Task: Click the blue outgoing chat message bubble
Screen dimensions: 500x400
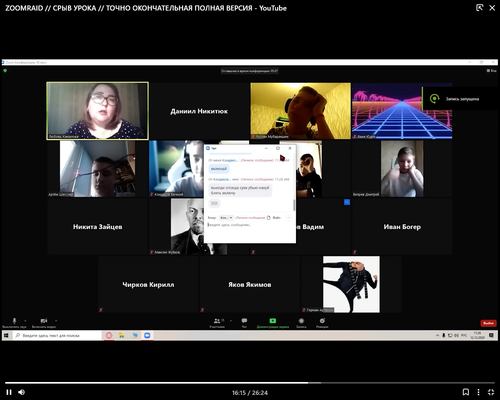Action: pyautogui.click(x=219, y=169)
